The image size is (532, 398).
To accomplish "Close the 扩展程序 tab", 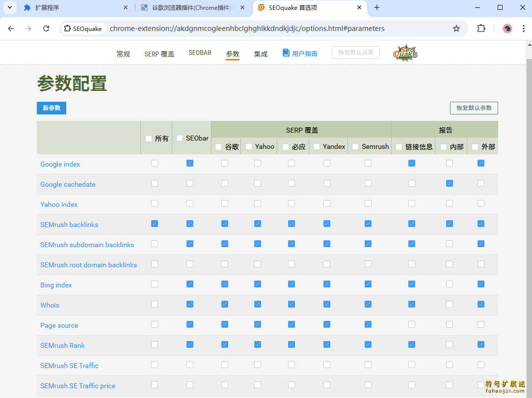I will pos(126,7).
